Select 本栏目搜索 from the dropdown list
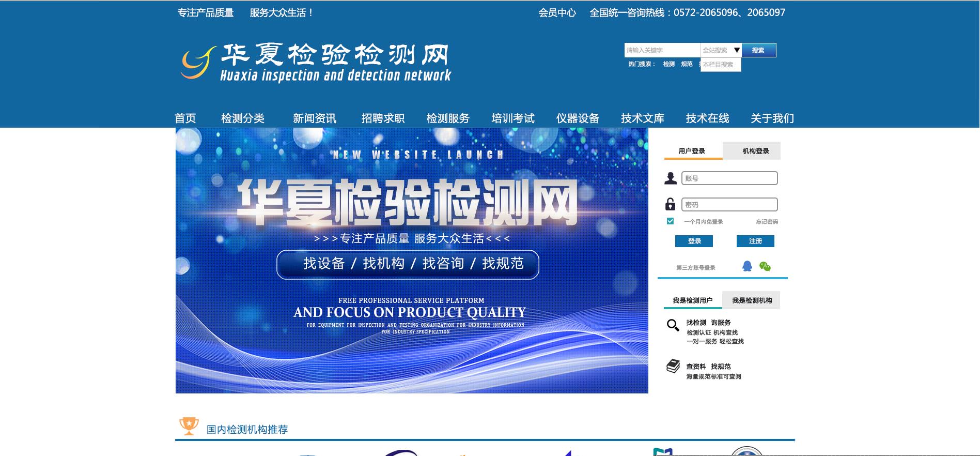 click(x=720, y=65)
